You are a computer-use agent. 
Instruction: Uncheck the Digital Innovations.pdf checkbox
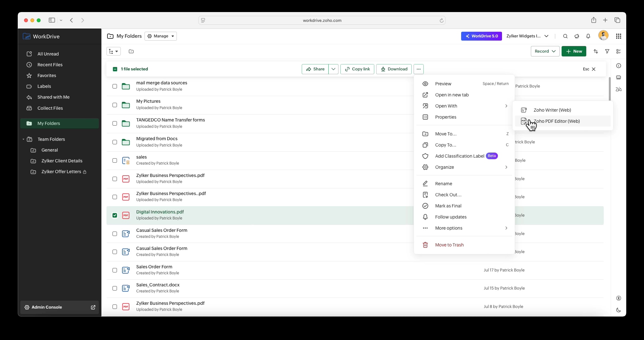tap(115, 215)
